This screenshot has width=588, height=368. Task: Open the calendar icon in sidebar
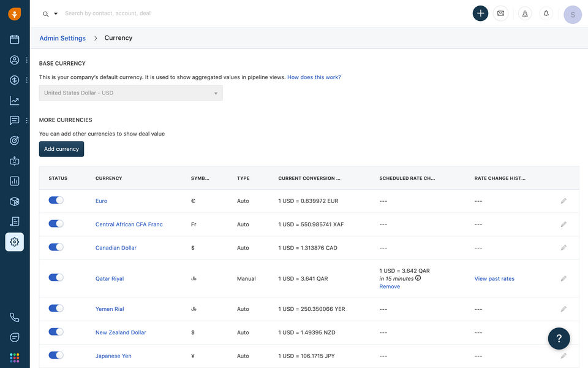pos(15,39)
